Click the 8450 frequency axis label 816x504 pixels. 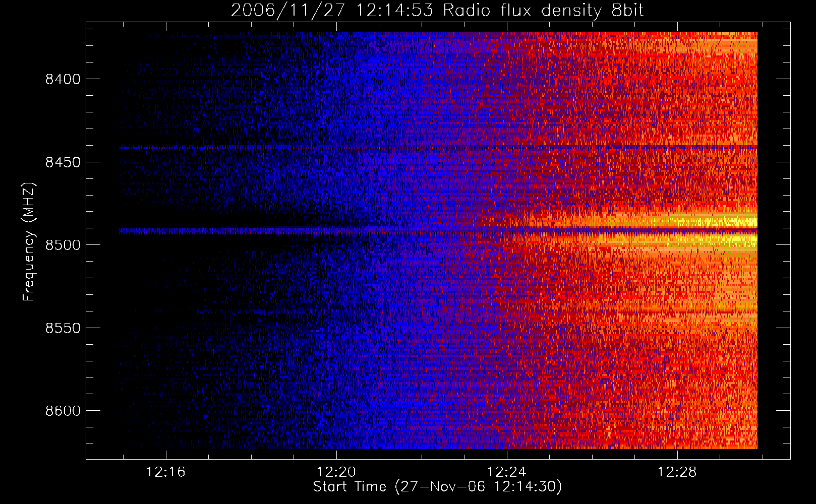coord(63,162)
